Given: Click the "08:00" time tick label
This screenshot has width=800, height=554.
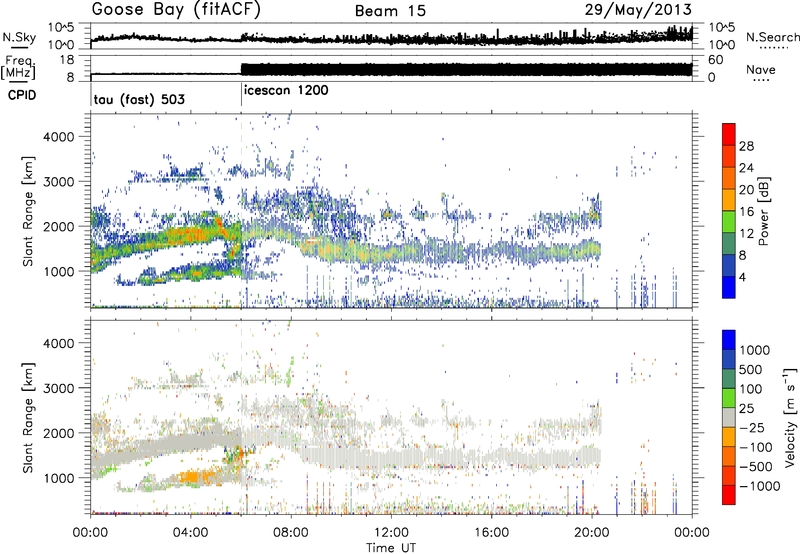Looking at the screenshot, I should pos(291,533).
